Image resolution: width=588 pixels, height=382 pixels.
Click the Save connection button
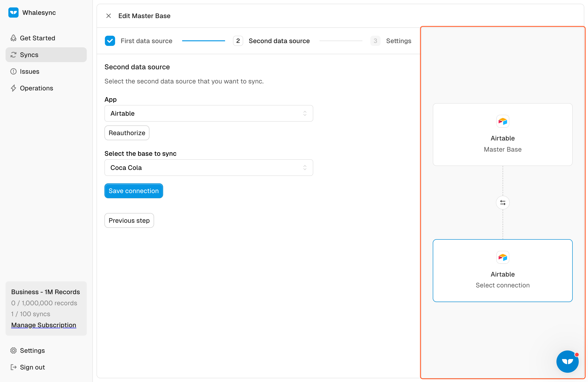pyautogui.click(x=133, y=191)
